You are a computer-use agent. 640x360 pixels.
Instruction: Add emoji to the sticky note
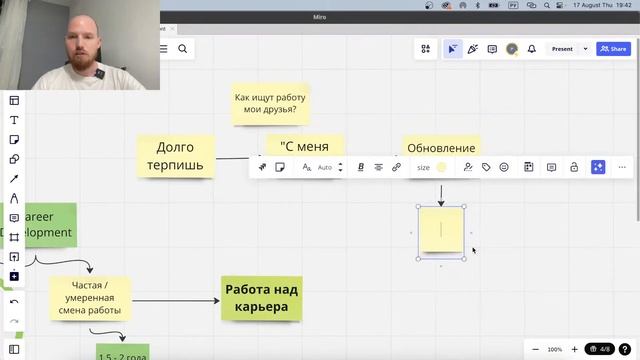pyautogui.click(x=504, y=167)
